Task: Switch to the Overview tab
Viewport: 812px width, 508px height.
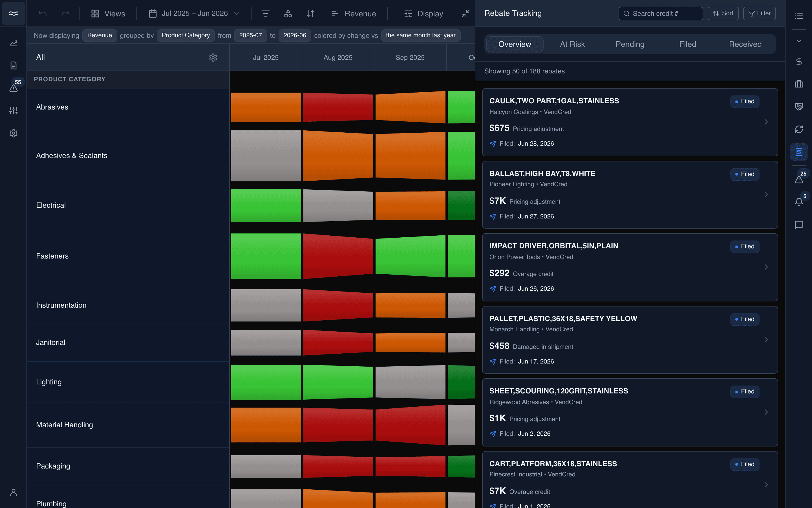Action: [514, 44]
